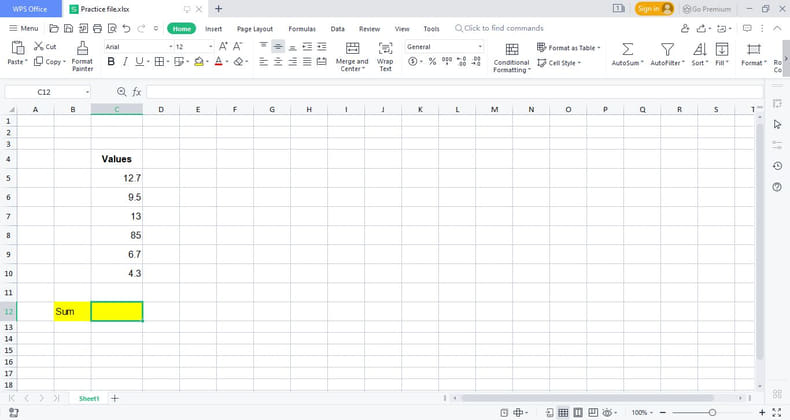Open the Data ribbon tab

pos(338,29)
